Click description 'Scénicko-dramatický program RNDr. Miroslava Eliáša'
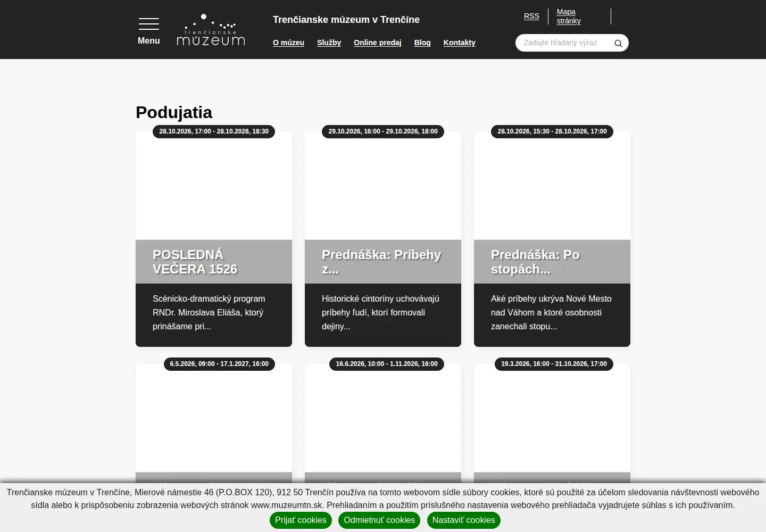 (x=209, y=313)
